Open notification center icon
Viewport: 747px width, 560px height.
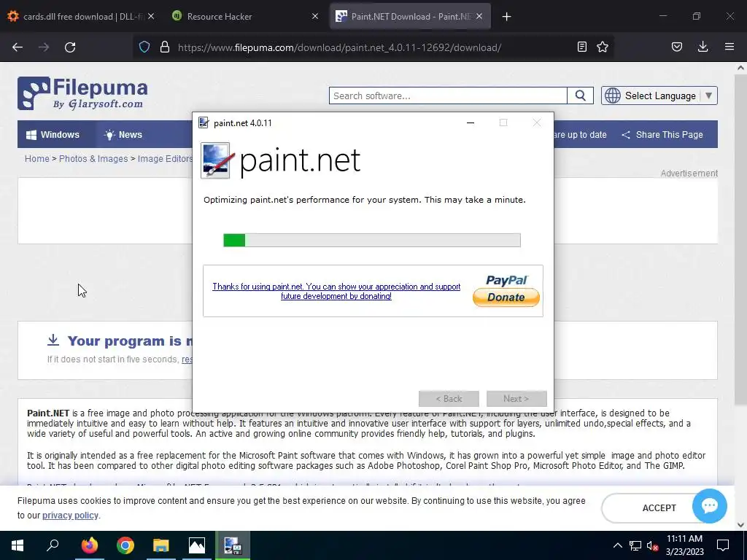(x=723, y=545)
